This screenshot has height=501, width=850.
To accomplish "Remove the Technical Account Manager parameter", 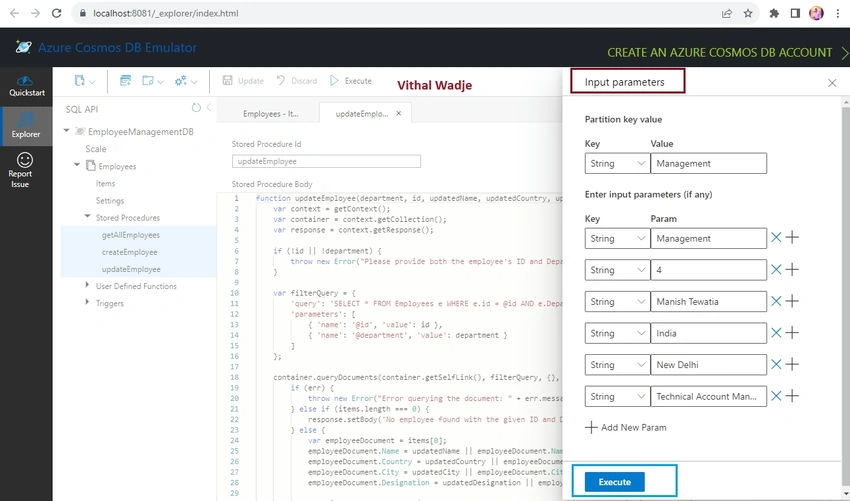I will [x=776, y=396].
